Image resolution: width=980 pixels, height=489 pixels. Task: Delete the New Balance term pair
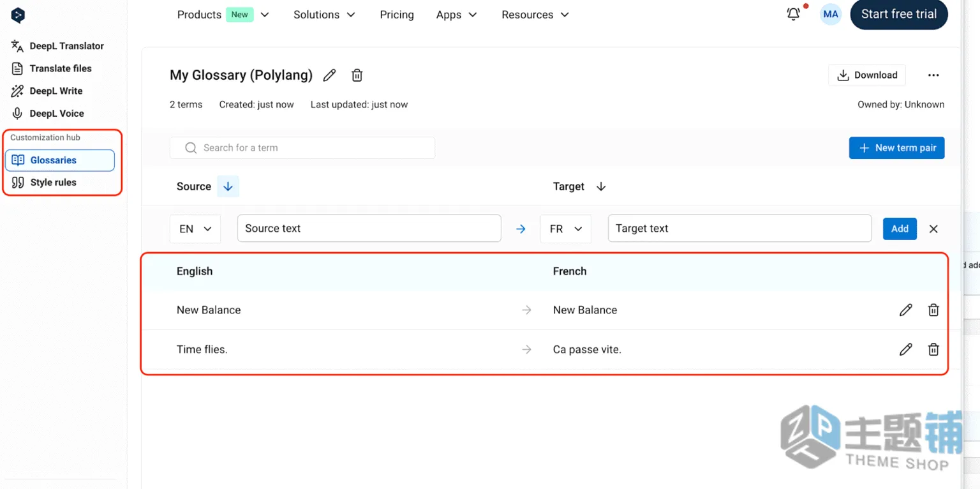click(933, 310)
